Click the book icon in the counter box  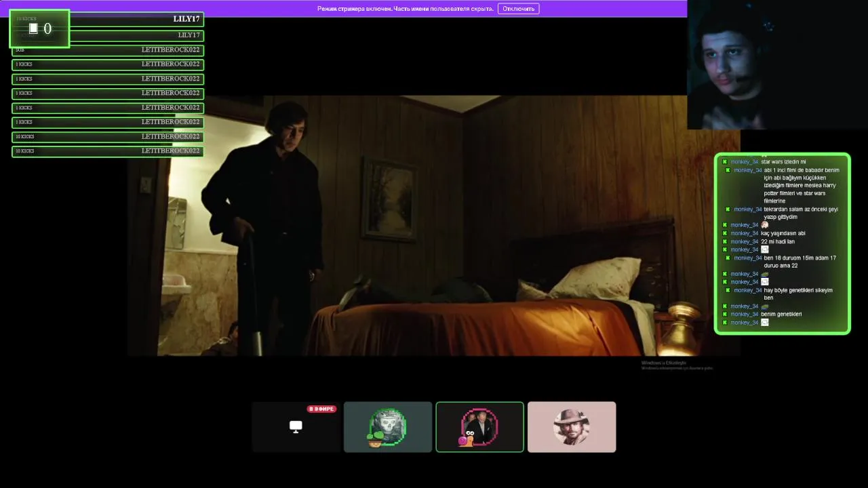tap(33, 28)
